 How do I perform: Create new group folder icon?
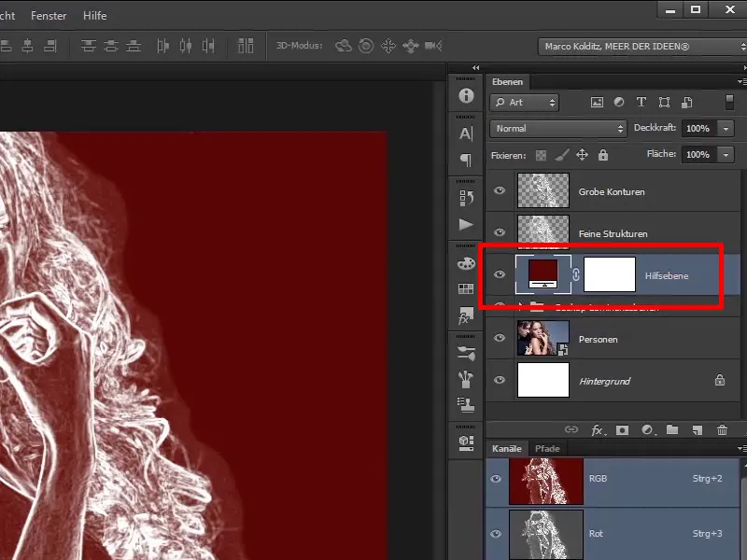672,429
